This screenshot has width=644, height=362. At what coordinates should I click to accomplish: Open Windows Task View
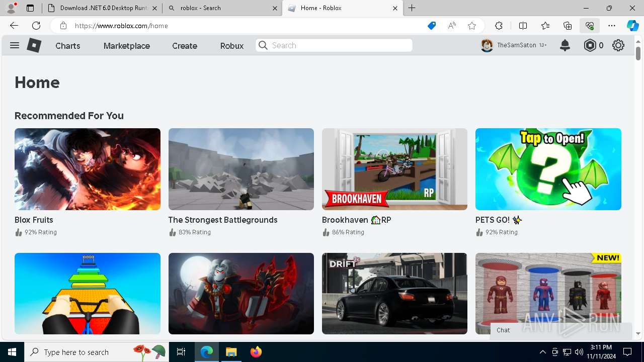[x=181, y=352]
